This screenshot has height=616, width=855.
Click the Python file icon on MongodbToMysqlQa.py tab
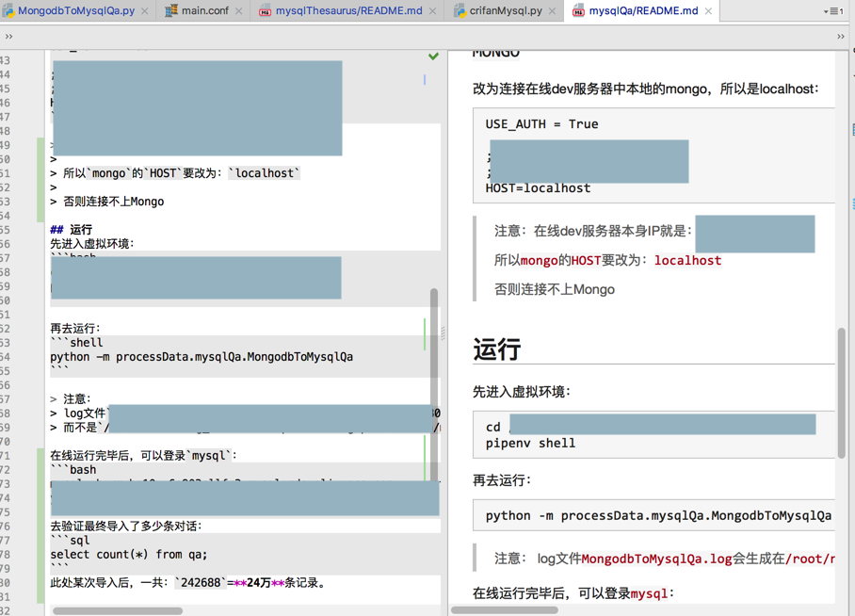8,10
